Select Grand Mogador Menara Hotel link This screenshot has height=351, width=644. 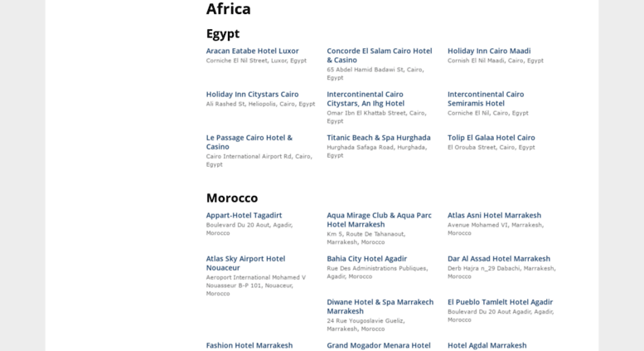pos(379,346)
